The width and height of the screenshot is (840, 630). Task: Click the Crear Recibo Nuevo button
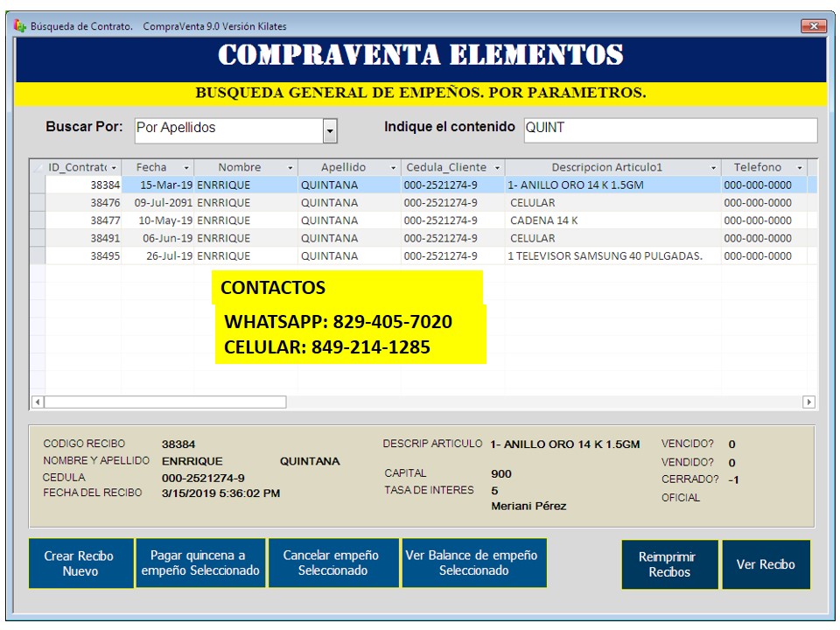80,563
